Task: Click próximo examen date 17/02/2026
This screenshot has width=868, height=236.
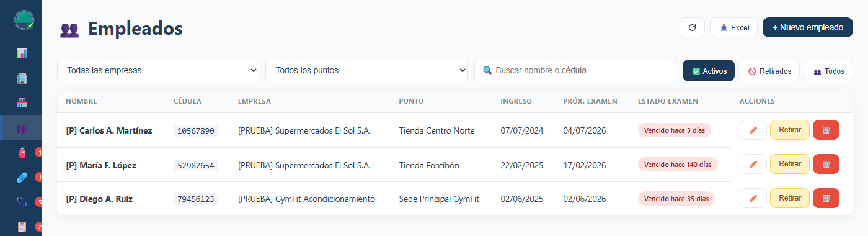Action: coord(584,165)
